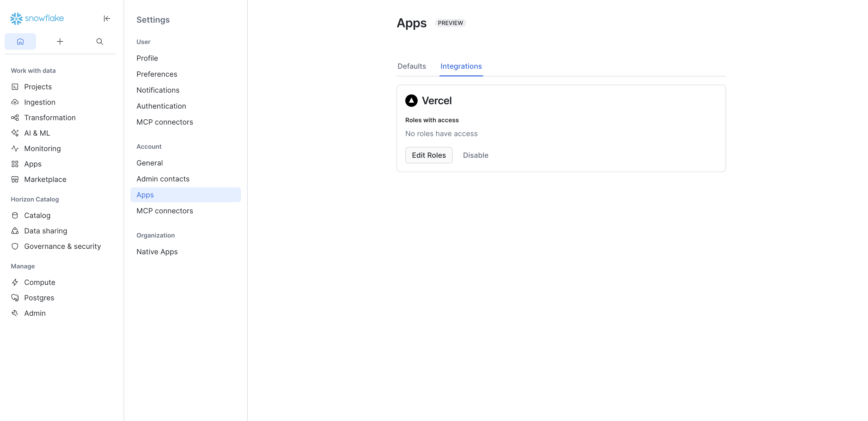868x421 pixels.
Task: Open Compute label under Manage
Action: pos(40,282)
